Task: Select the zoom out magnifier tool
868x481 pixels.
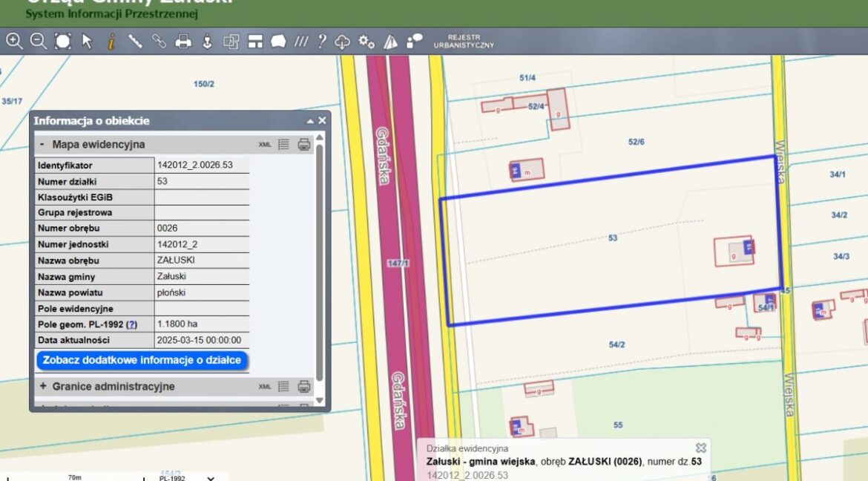Action: pos(38,41)
